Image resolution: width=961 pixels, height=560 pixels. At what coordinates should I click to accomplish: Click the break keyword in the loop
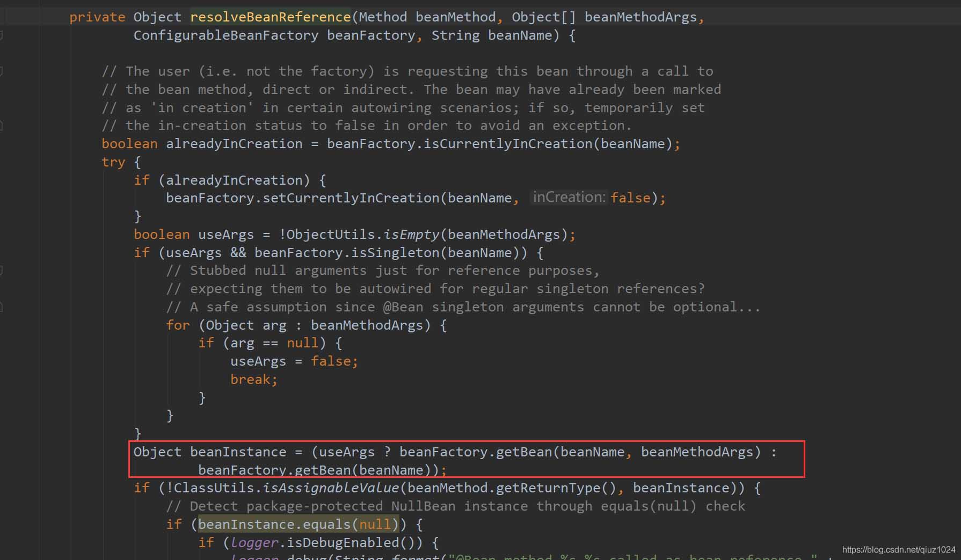251,380
